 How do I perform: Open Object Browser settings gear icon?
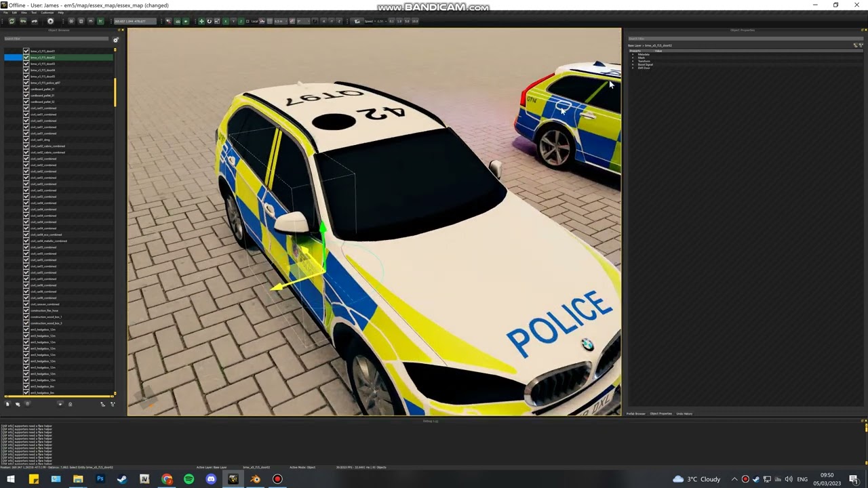[115, 40]
